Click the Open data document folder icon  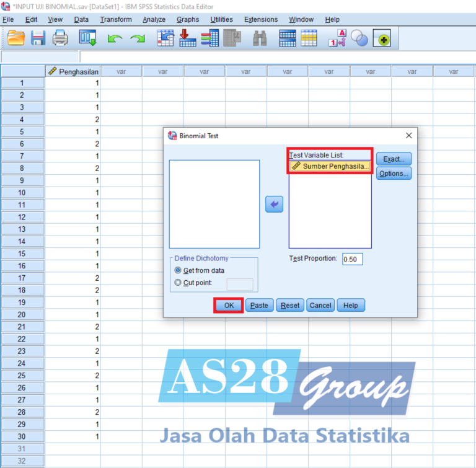(x=16, y=39)
